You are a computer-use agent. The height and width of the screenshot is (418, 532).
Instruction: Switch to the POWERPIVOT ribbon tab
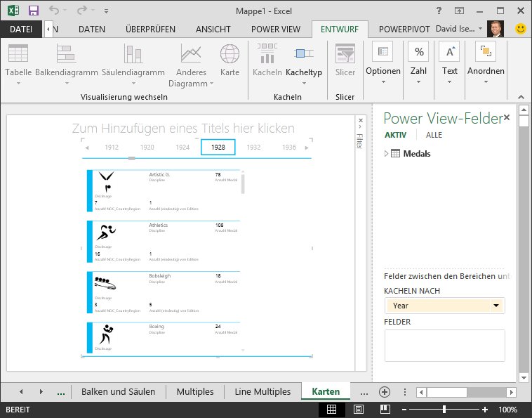[404, 30]
